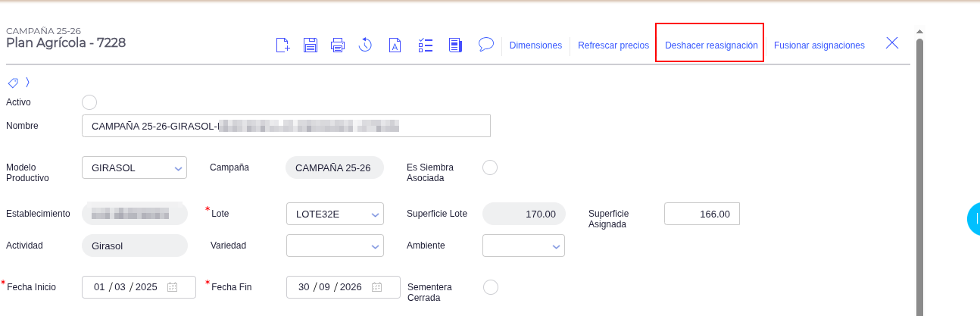Open the Ambiente dropdown
The image size is (980, 316).
click(523, 246)
